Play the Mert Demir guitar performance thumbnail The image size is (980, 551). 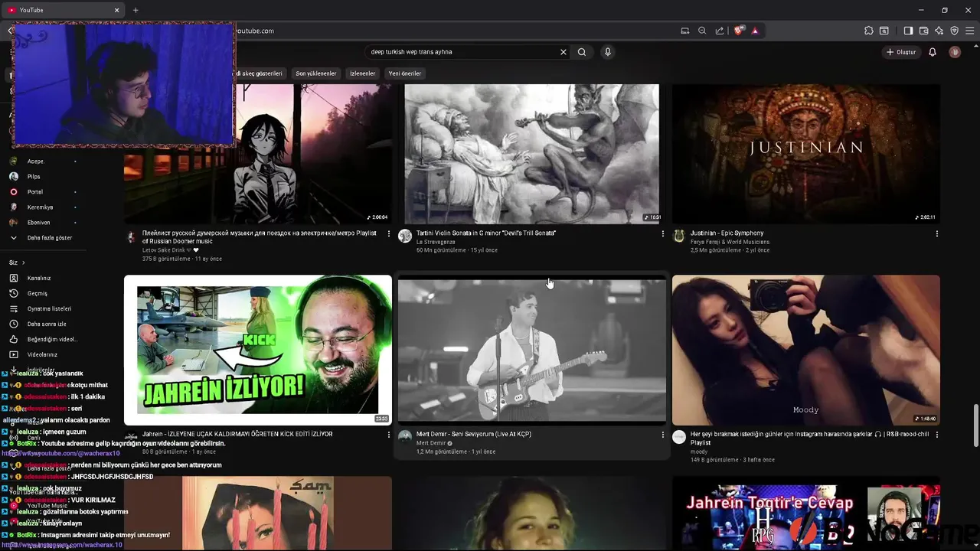coord(532,350)
